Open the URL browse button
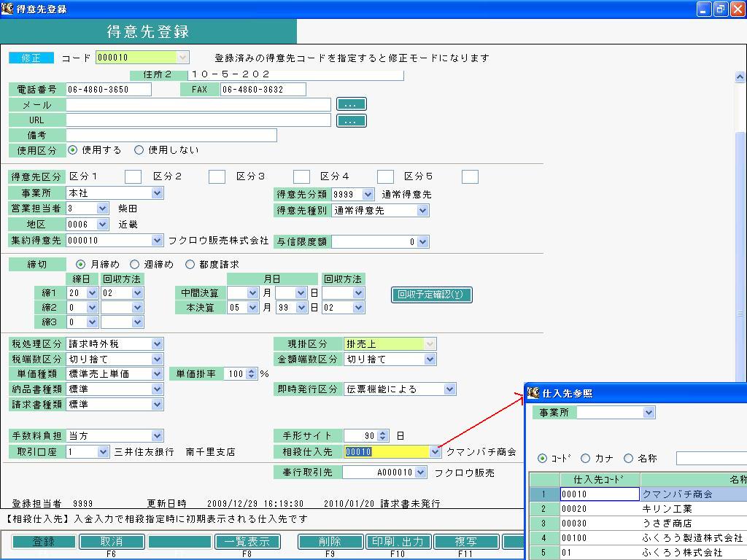The width and height of the screenshot is (747, 560). click(351, 120)
